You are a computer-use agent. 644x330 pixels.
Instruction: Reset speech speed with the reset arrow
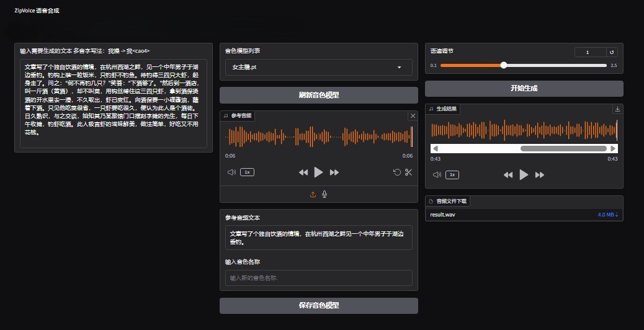point(612,53)
